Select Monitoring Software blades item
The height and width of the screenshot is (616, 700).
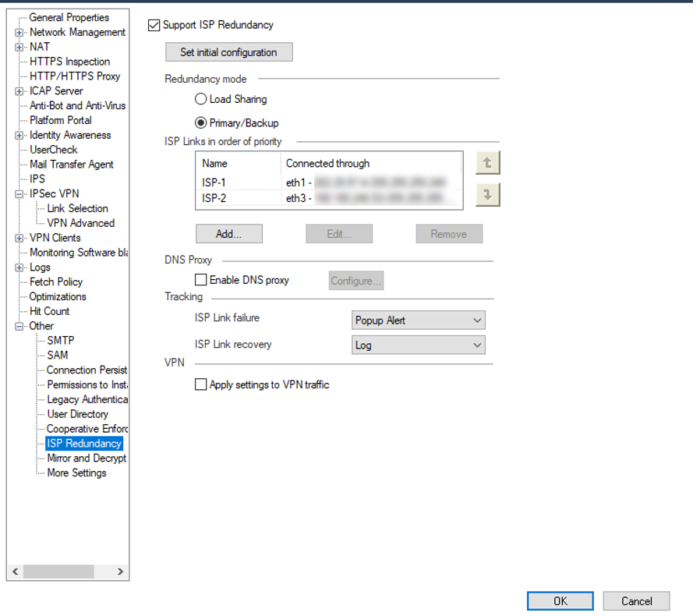(x=79, y=253)
